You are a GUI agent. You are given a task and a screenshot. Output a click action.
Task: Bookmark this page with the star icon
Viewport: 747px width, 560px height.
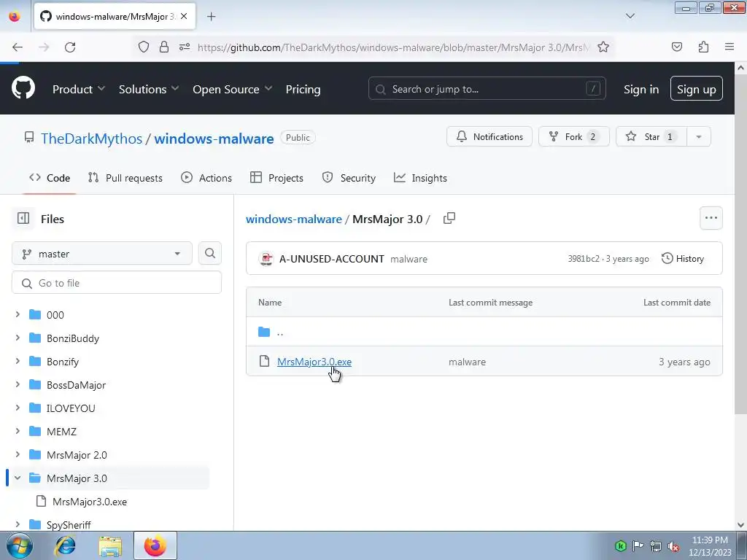[x=603, y=47]
